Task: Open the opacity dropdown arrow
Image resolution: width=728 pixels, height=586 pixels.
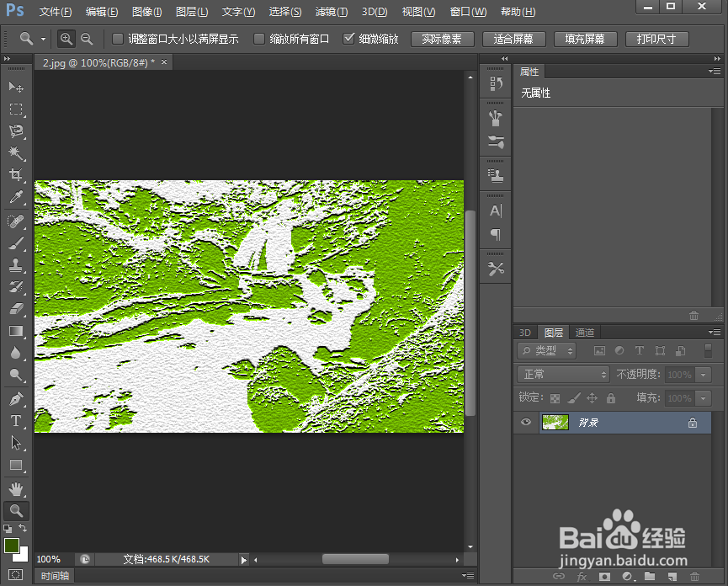Action: [704, 375]
